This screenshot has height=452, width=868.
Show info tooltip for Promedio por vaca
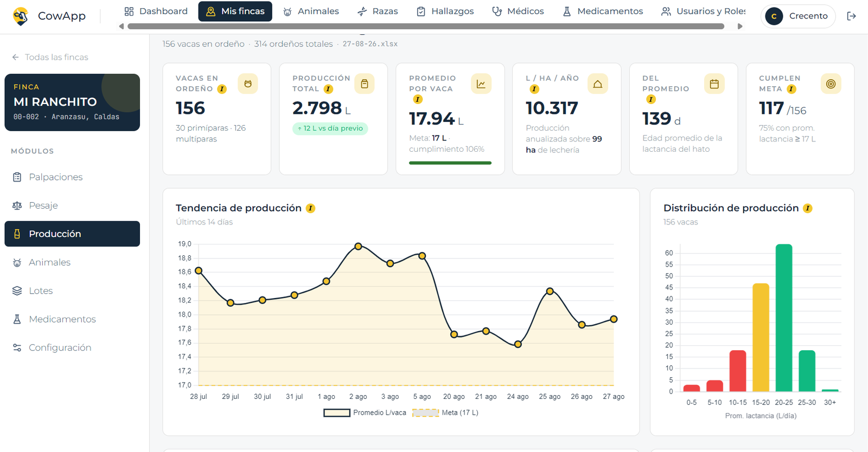click(418, 99)
